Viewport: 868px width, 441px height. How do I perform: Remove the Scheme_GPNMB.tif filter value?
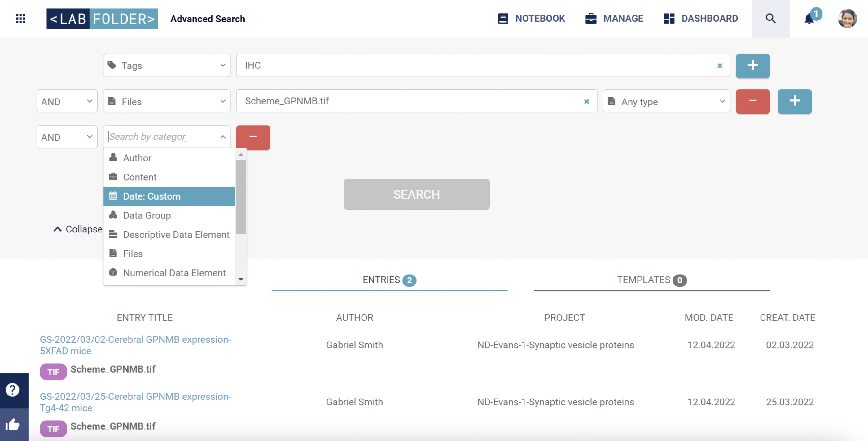[587, 101]
